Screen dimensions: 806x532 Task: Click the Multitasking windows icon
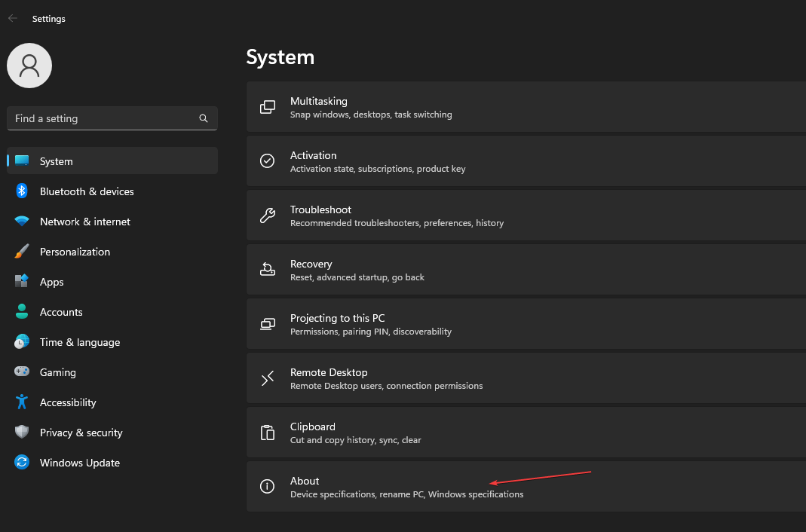pyautogui.click(x=268, y=107)
